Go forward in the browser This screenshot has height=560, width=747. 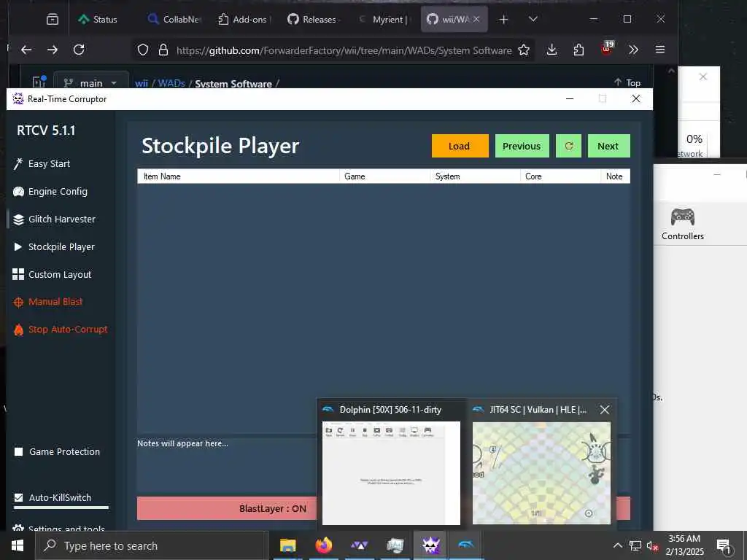(53, 50)
